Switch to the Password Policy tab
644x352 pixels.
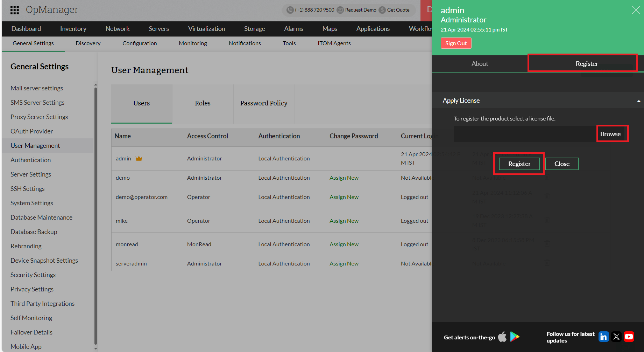coord(264,103)
